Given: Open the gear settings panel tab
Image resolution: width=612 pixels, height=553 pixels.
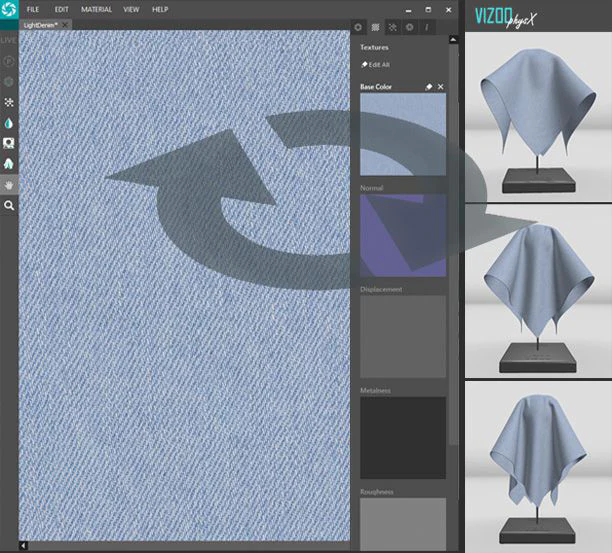Looking at the screenshot, I should [x=409, y=27].
